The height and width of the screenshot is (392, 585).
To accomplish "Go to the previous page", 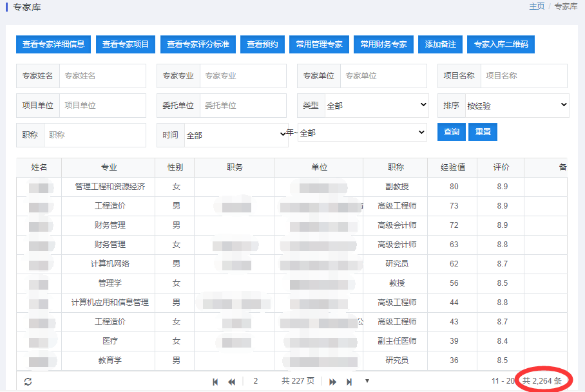I will [231, 382].
